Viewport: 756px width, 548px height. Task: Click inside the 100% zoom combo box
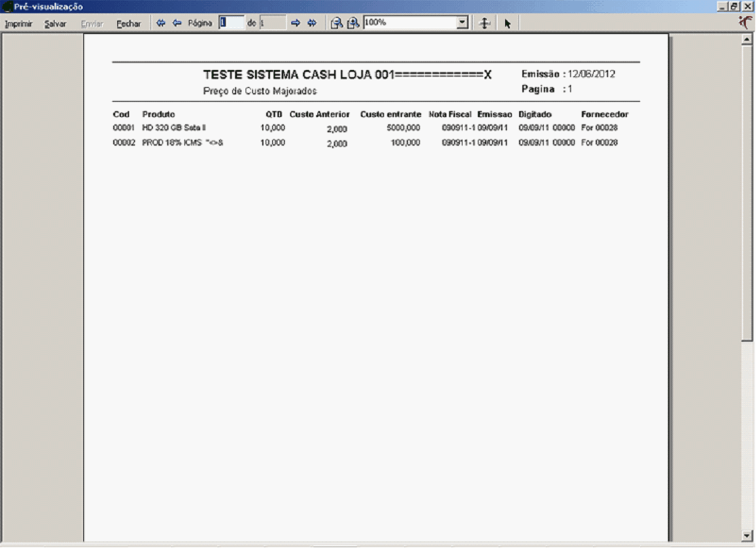(x=409, y=23)
